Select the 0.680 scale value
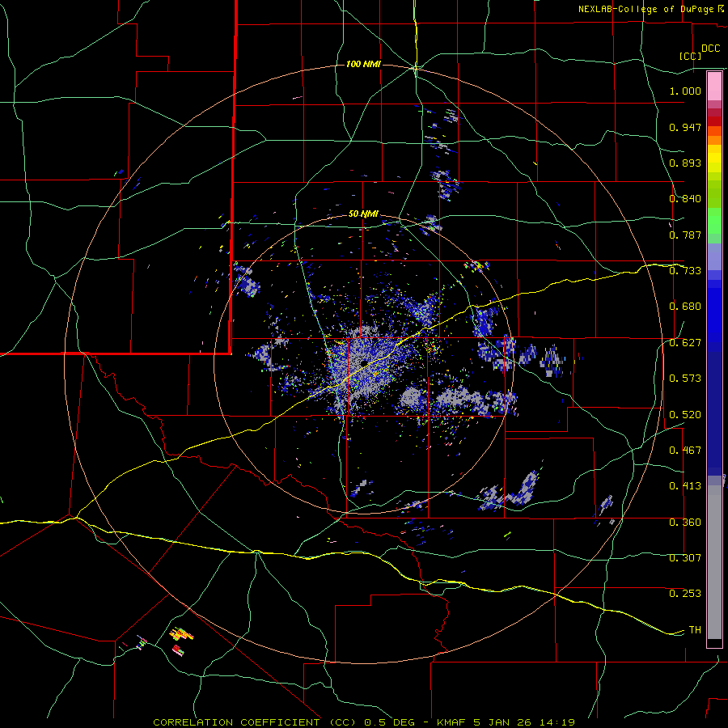The height and width of the screenshot is (728, 728). 685,307
